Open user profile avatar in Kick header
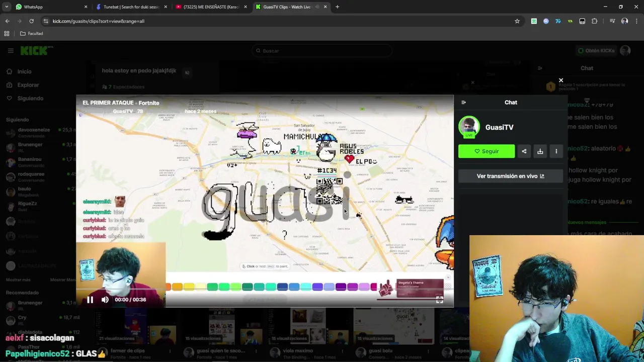Viewport: 644px width, 362px height. 625,51
